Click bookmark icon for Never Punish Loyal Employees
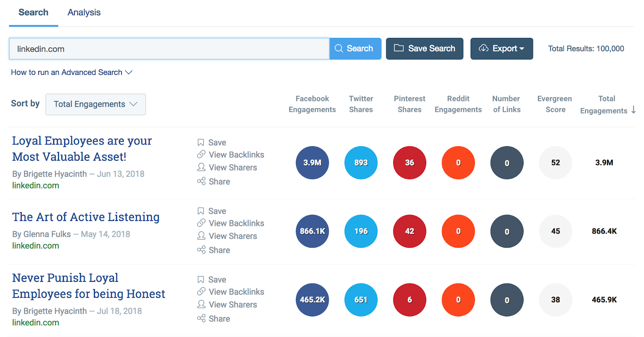 pyautogui.click(x=200, y=279)
